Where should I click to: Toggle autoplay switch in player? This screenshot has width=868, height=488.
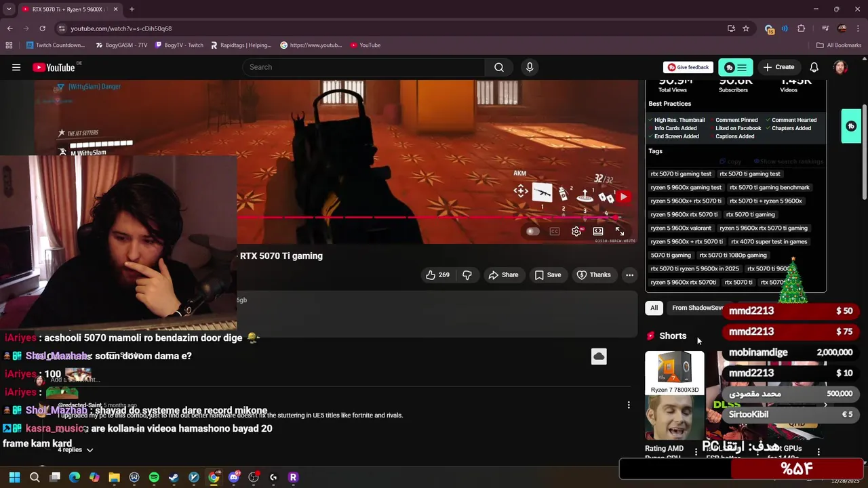click(532, 232)
